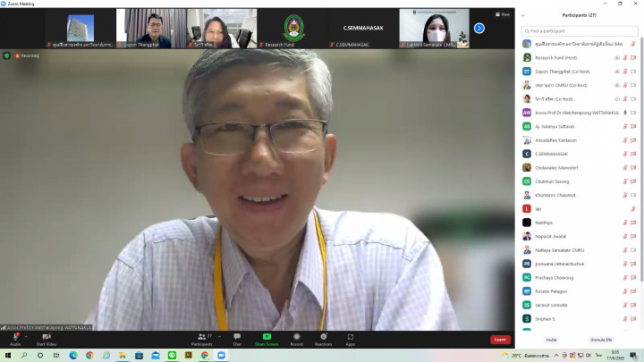Click the Record button

pyautogui.click(x=297, y=339)
